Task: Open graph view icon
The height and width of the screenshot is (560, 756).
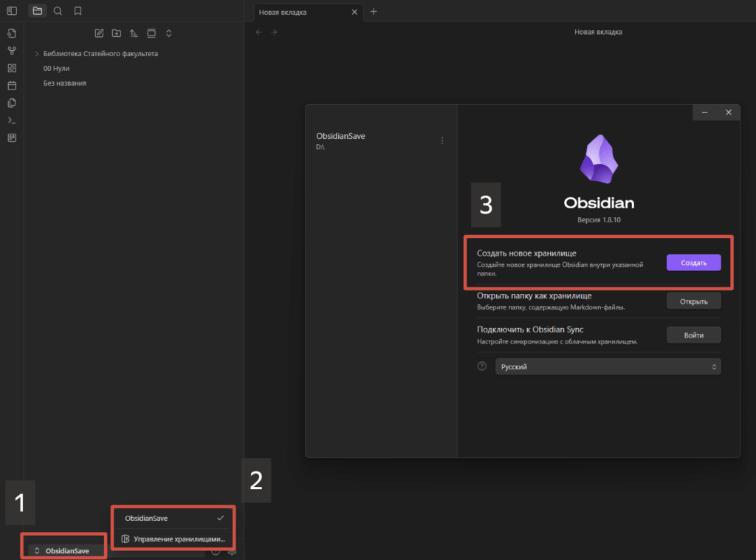Action: [12, 51]
